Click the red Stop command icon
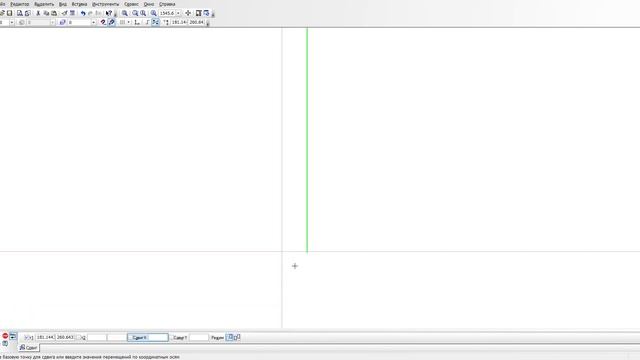640x360 pixels. [x=5, y=336]
